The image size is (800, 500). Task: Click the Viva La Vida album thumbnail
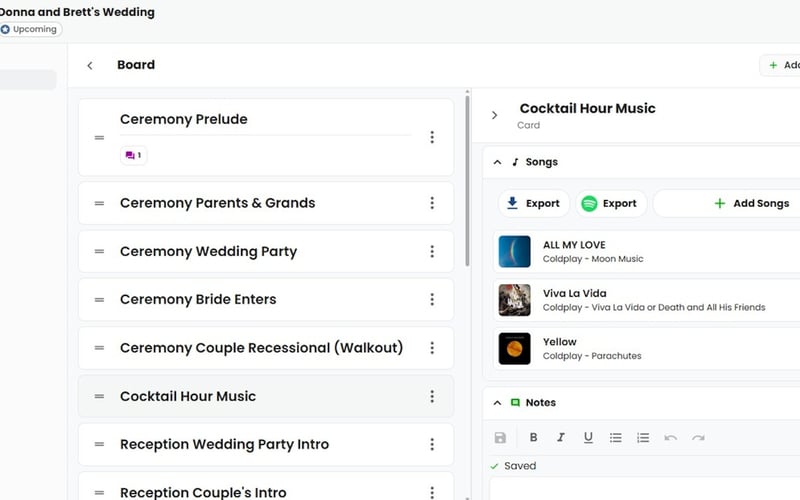(514, 300)
